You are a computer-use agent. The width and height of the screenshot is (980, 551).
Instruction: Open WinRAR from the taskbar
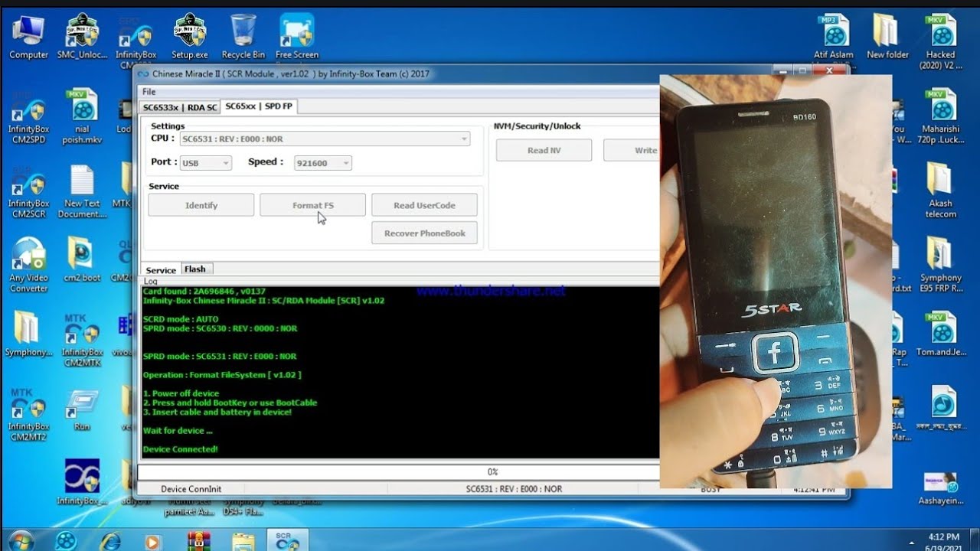coord(199,540)
